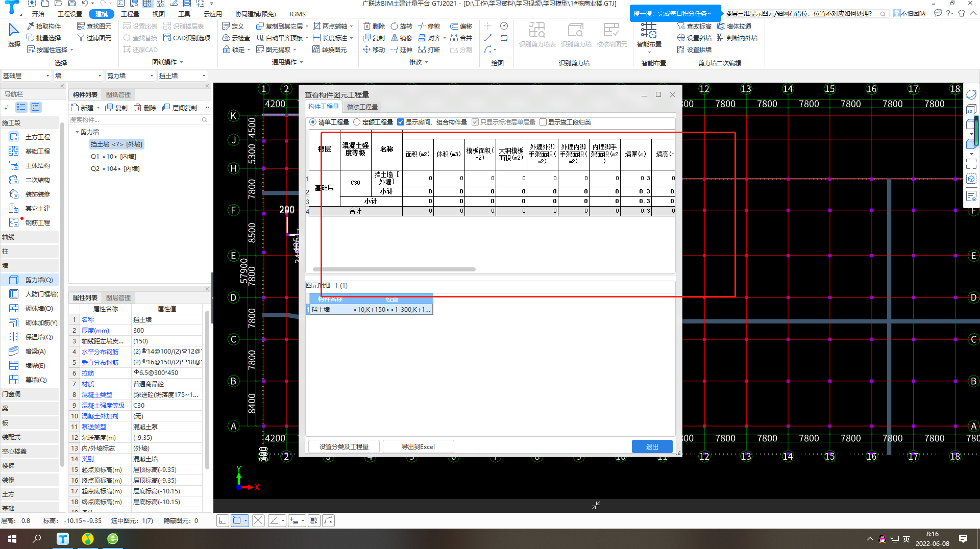Click the 转换图元 convert element tool
The height and width of the screenshot is (549, 980).
point(329,49)
